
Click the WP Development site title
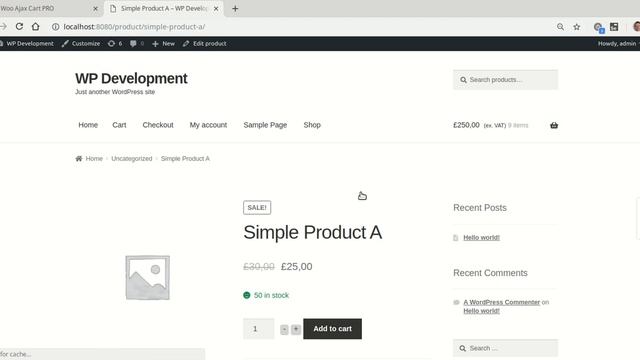tap(131, 78)
